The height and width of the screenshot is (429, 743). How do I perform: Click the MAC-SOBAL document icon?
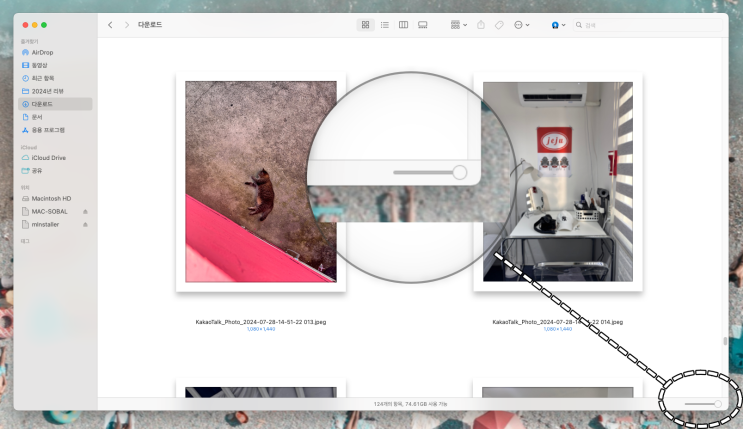(x=26, y=211)
